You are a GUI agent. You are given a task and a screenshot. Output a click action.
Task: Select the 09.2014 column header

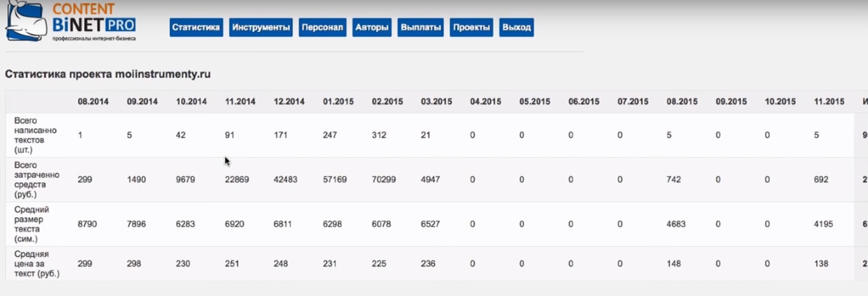[143, 102]
